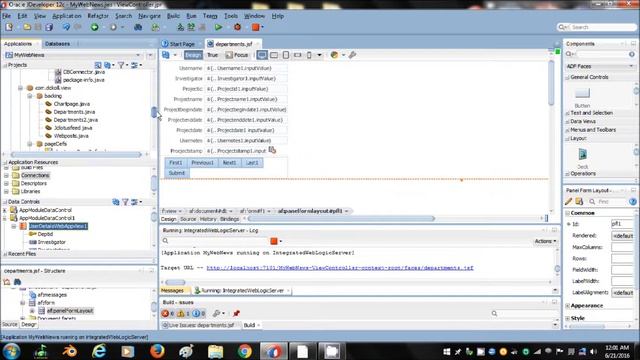Click the filter icon in Data Controls panel
This screenshot has height=360, width=640.
(125, 202)
